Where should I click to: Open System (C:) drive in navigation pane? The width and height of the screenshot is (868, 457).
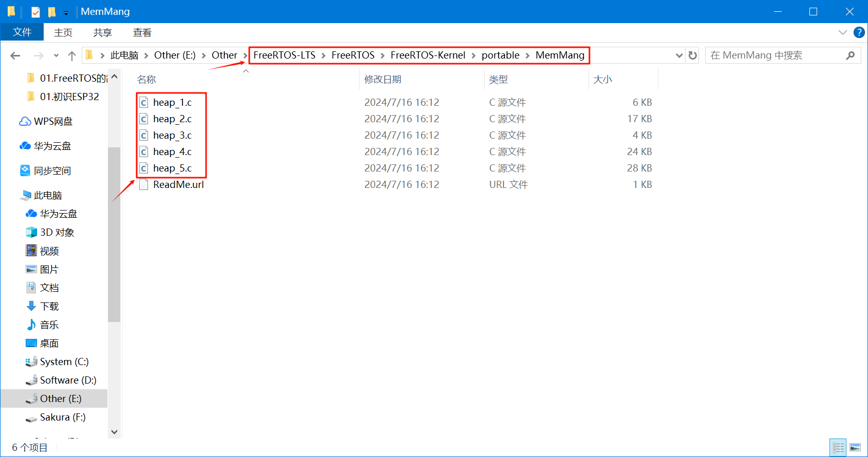(57, 361)
